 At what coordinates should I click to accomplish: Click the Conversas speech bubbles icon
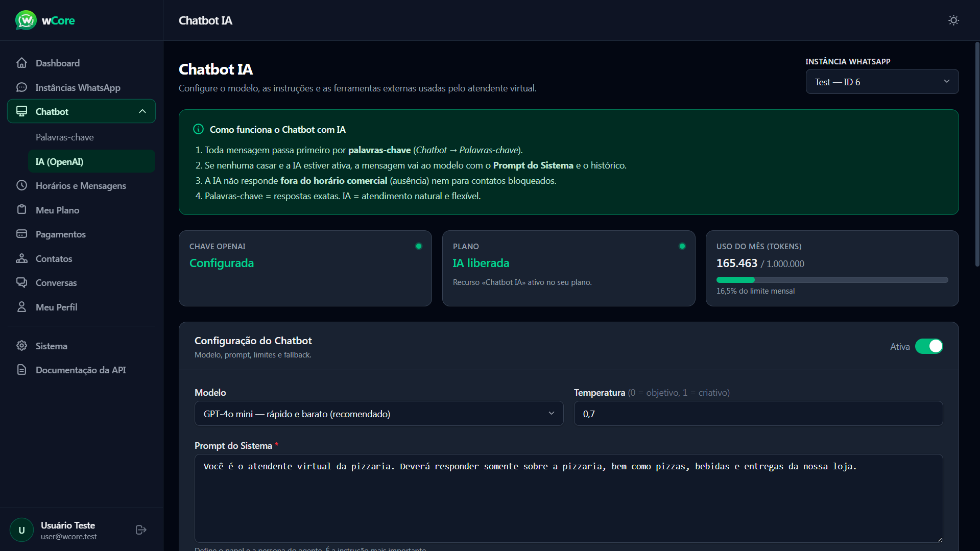pyautogui.click(x=21, y=282)
